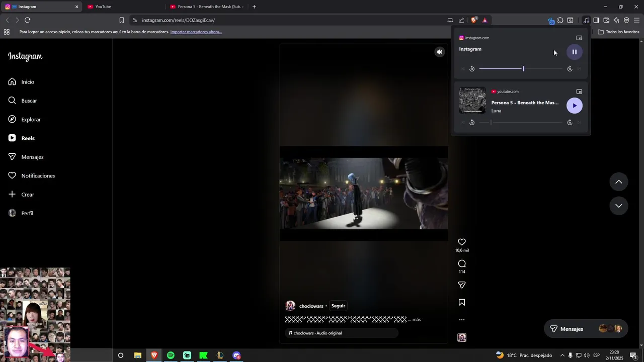Toggle the reel's sound speaker button

click(439, 52)
